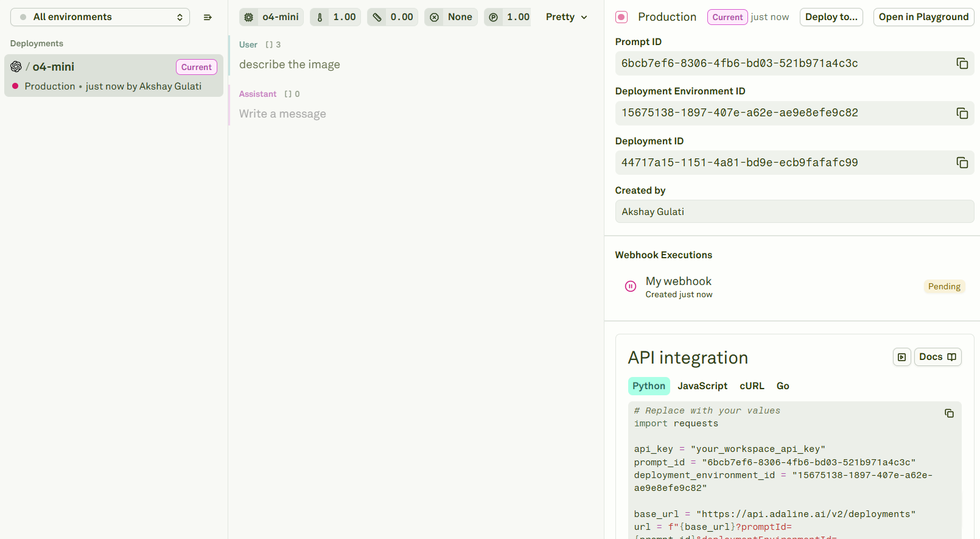Image resolution: width=980 pixels, height=539 pixels.
Task: Click the temperature 1.00 chip
Action: pos(335,17)
